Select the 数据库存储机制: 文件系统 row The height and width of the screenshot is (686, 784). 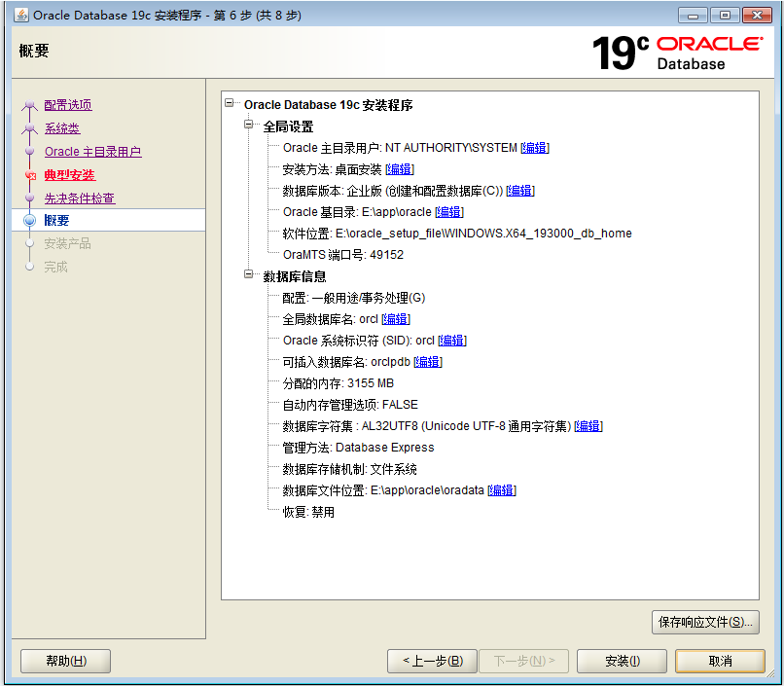pos(349,469)
